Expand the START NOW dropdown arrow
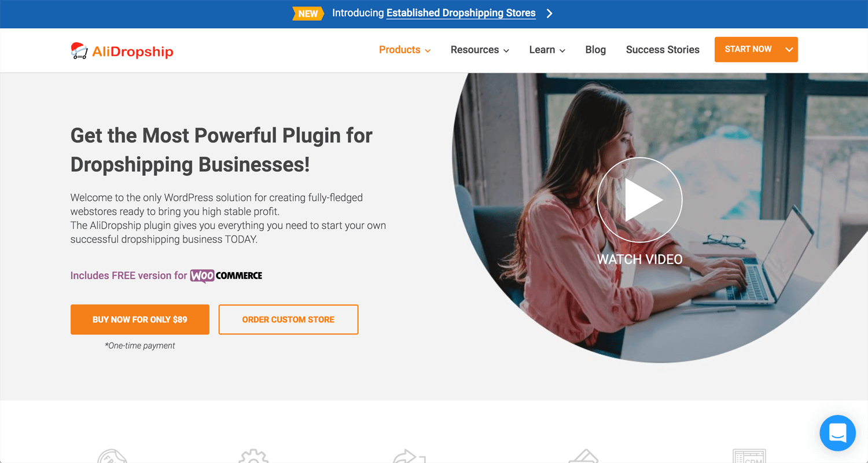The height and width of the screenshot is (463, 868). tap(789, 49)
